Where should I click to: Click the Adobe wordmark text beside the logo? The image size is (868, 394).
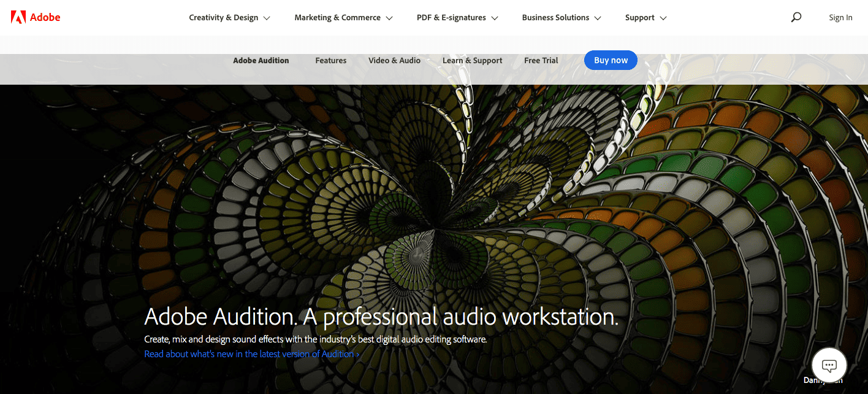[x=45, y=17]
